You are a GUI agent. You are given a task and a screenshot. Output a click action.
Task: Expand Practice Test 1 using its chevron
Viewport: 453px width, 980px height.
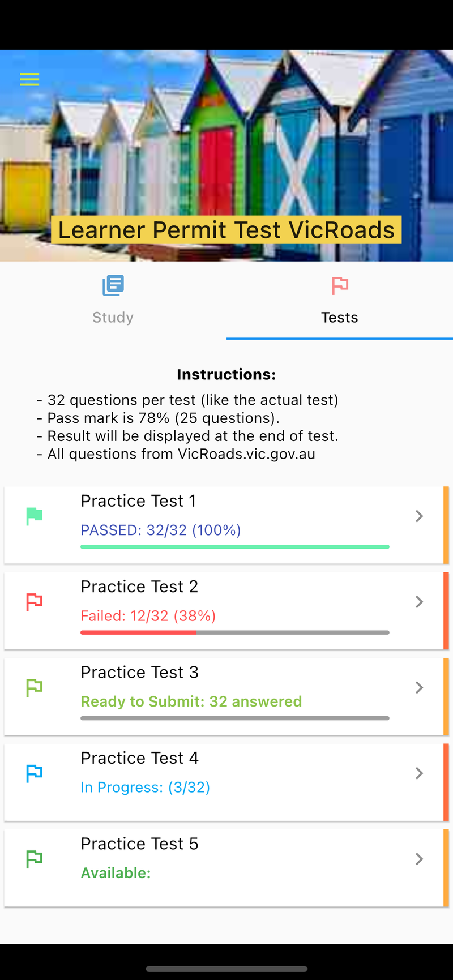click(x=419, y=516)
